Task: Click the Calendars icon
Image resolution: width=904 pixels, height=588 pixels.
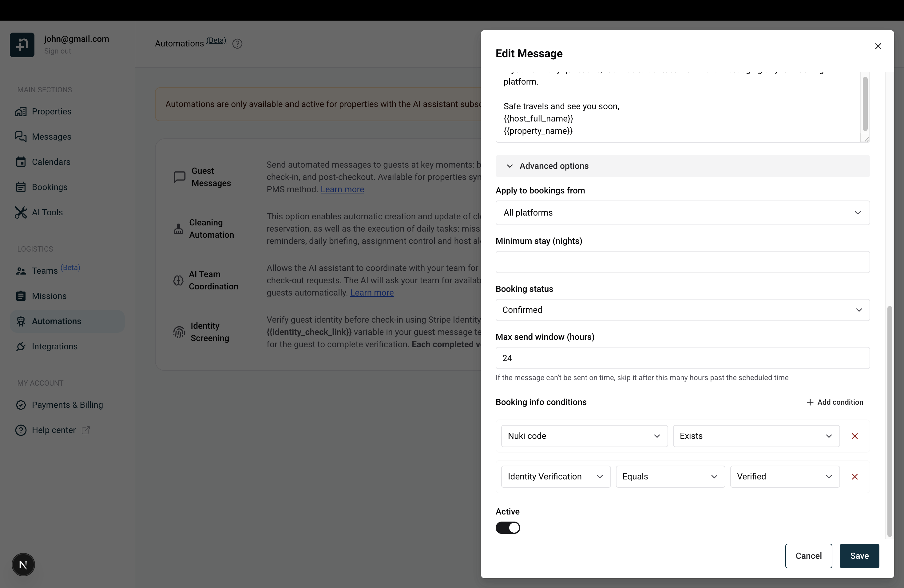Action: pos(22,161)
